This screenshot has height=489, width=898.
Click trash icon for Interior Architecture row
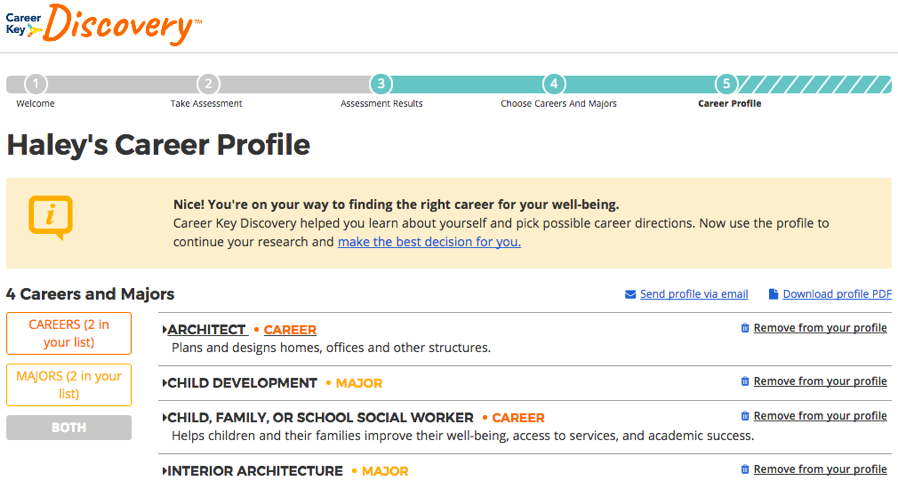(745, 470)
